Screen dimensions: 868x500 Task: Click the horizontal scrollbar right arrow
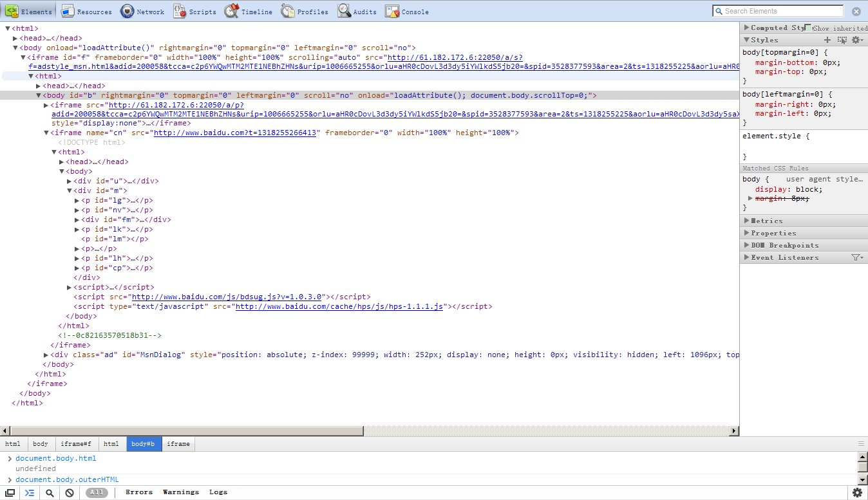pyautogui.click(x=734, y=431)
